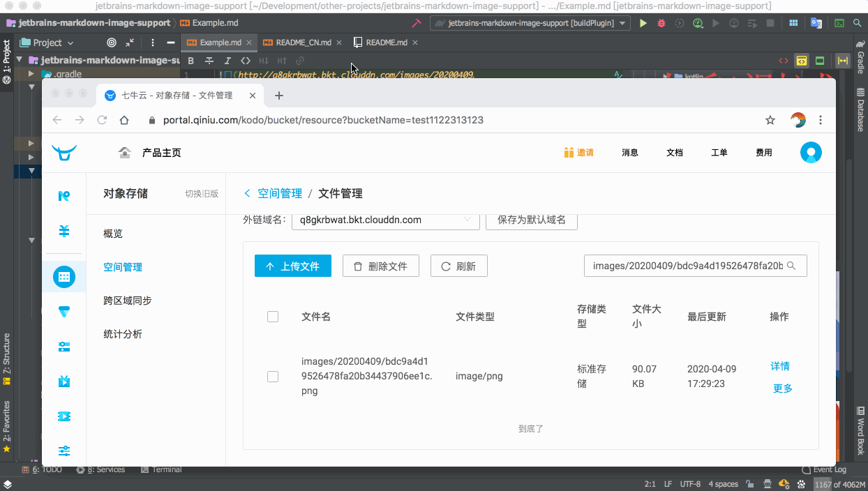Click memory indicator 1167 of 4062M
The image size is (868, 491).
tap(839, 484)
